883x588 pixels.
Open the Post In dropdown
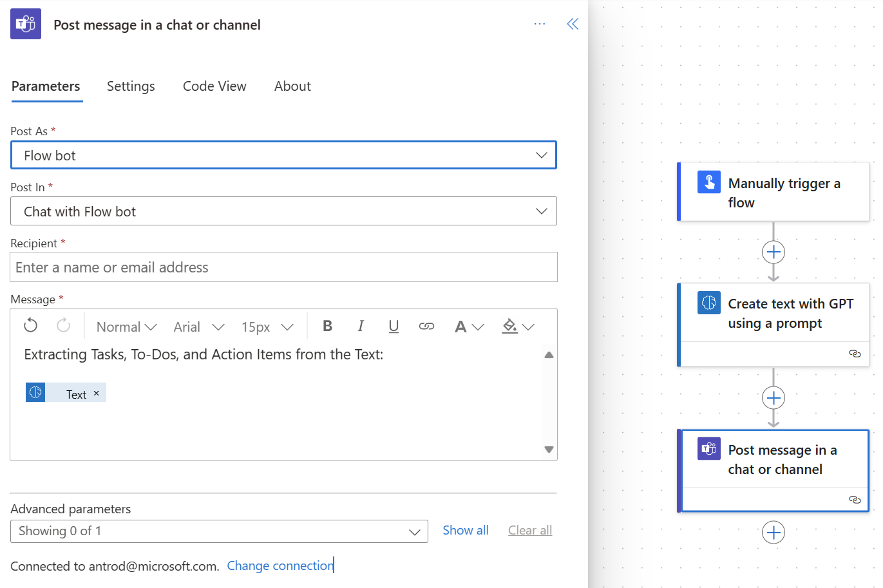pos(283,211)
